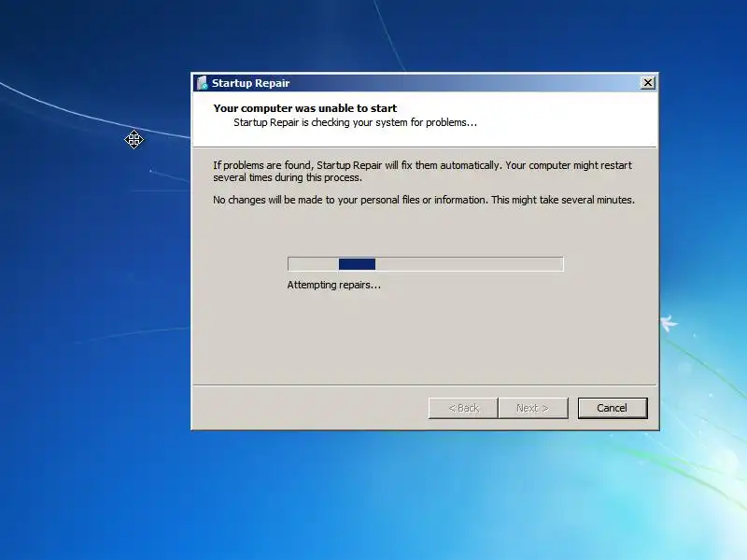Click the Startup Repair title bar icon
The height and width of the screenshot is (560, 747).
click(202, 83)
